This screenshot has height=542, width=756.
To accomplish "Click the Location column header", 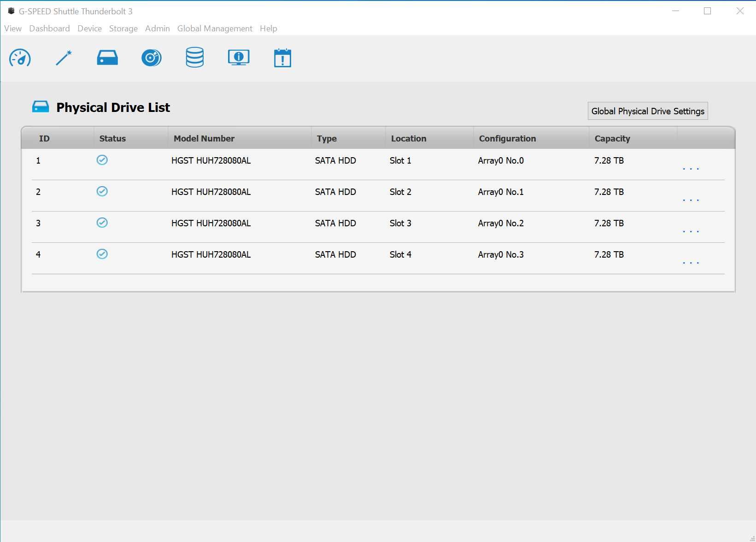I will pos(409,138).
